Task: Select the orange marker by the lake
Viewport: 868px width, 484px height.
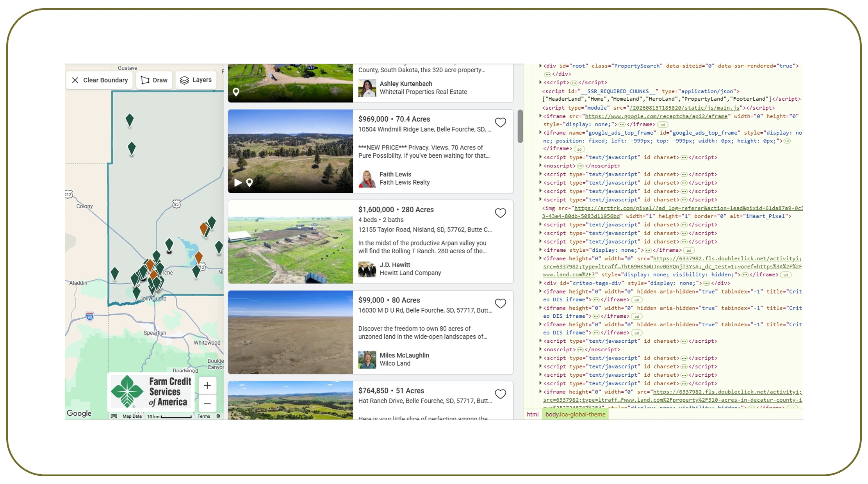Action: click(198, 258)
